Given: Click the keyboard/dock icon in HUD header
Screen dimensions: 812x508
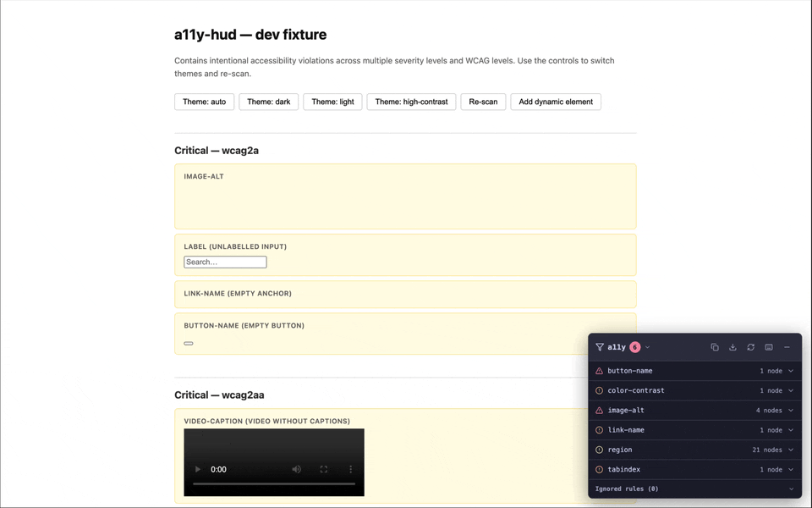Looking at the screenshot, I should (x=769, y=347).
